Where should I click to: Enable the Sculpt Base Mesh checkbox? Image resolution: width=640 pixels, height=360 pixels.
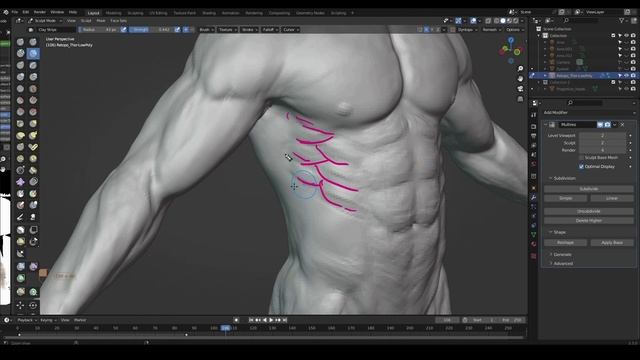pyautogui.click(x=581, y=158)
